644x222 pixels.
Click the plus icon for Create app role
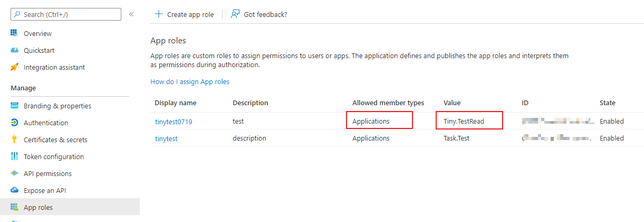pyautogui.click(x=158, y=14)
